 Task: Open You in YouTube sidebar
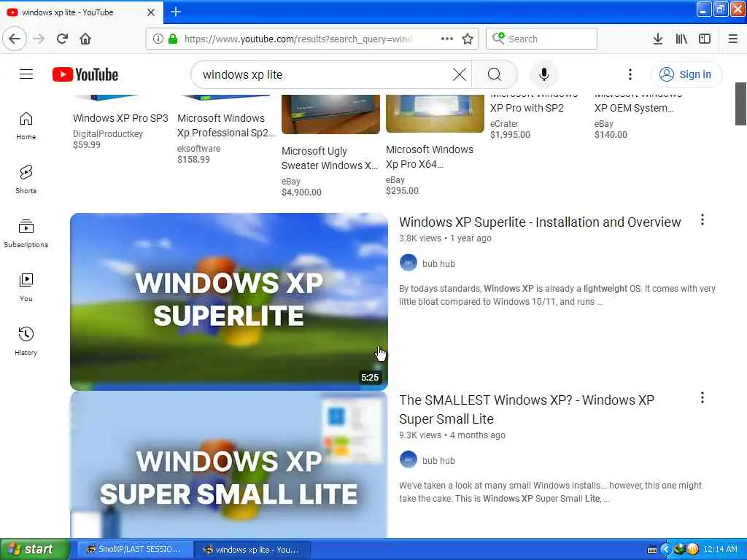(x=26, y=287)
